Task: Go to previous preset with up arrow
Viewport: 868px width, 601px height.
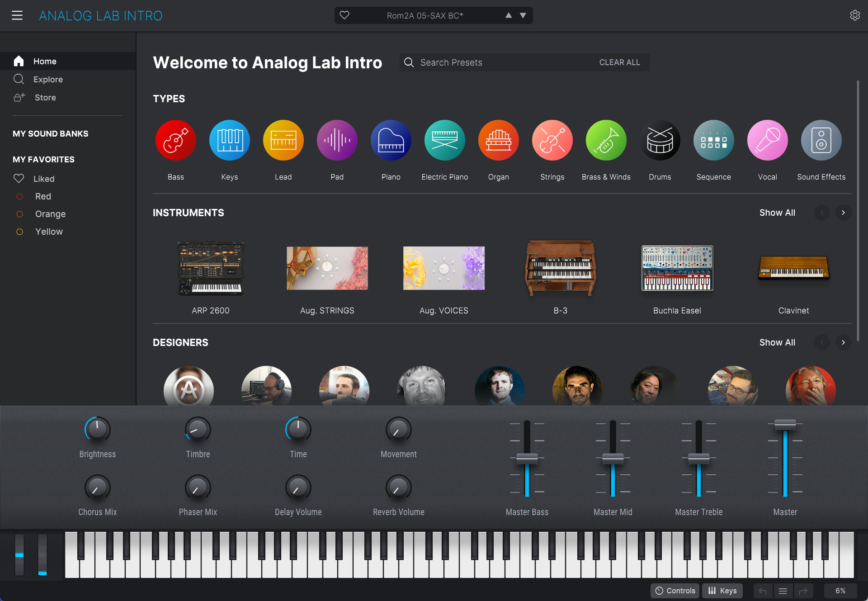Action: click(509, 15)
